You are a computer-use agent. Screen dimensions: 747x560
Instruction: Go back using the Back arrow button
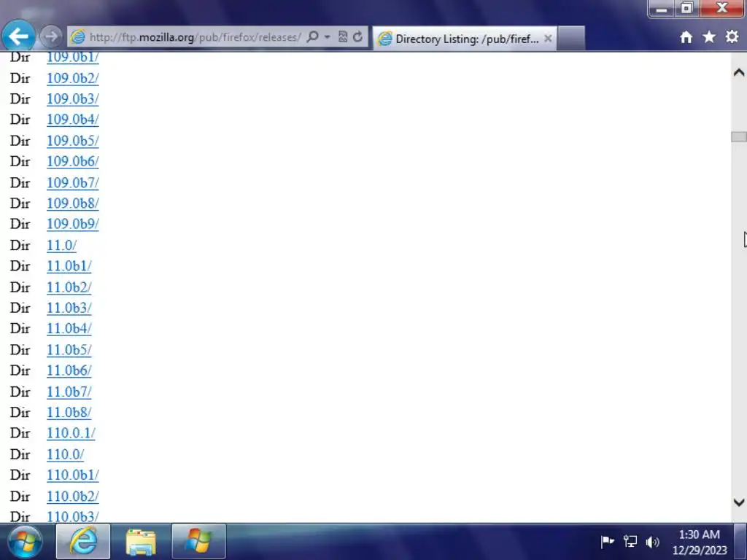click(x=18, y=36)
